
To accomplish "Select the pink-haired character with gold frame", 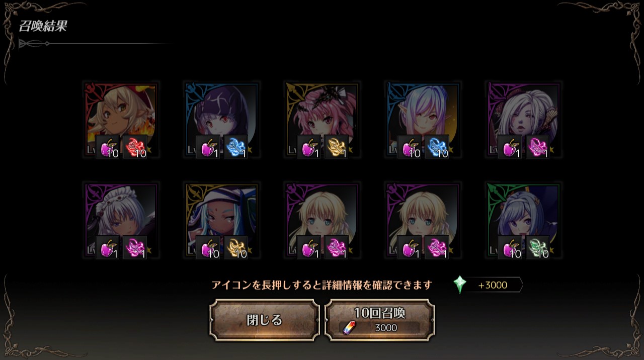I will (x=322, y=120).
